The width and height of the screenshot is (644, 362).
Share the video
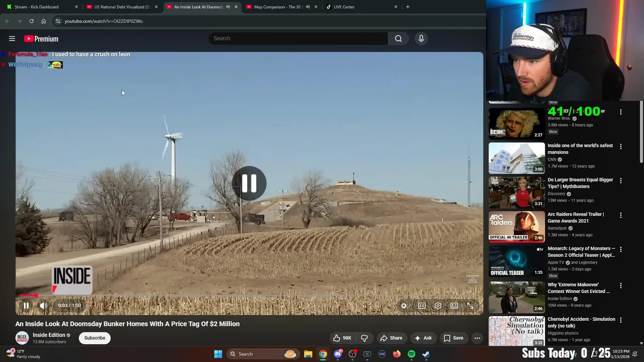pyautogui.click(x=391, y=338)
